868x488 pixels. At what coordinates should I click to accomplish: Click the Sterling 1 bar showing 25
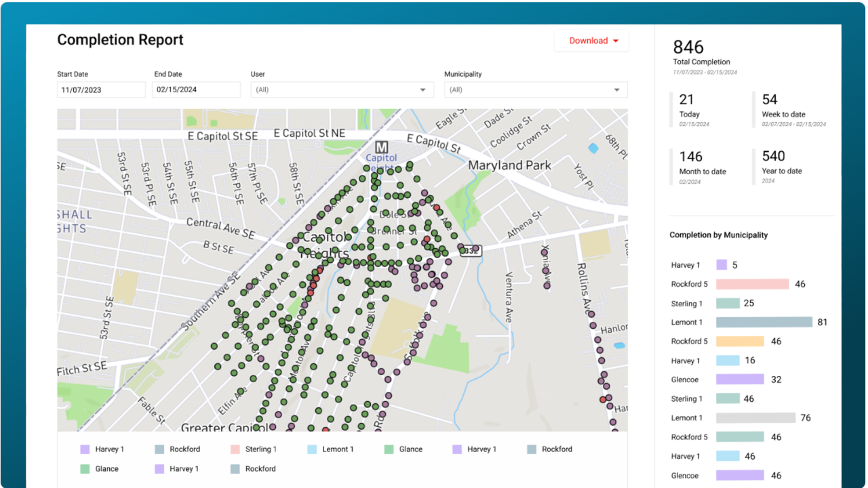click(728, 304)
